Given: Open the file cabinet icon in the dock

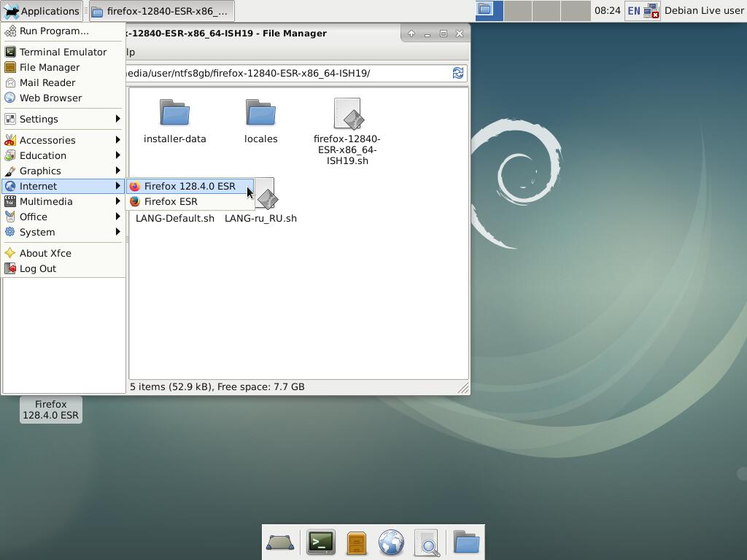Looking at the screenshot, I should click(x=356, y=542).
